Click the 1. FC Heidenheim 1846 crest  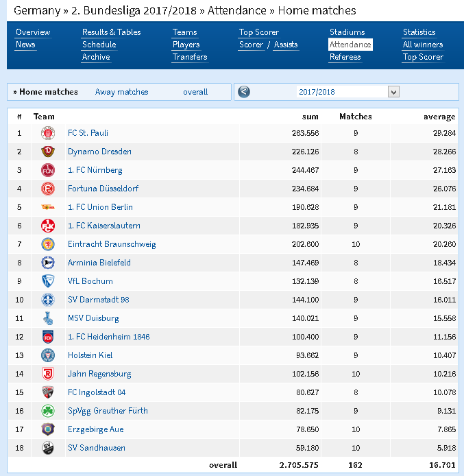[x=48, y=337]
